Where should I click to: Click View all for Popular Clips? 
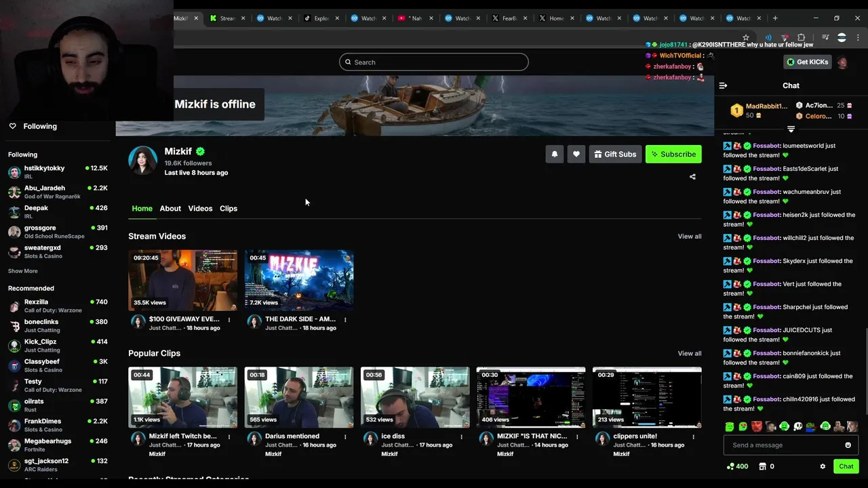(690, 353)
